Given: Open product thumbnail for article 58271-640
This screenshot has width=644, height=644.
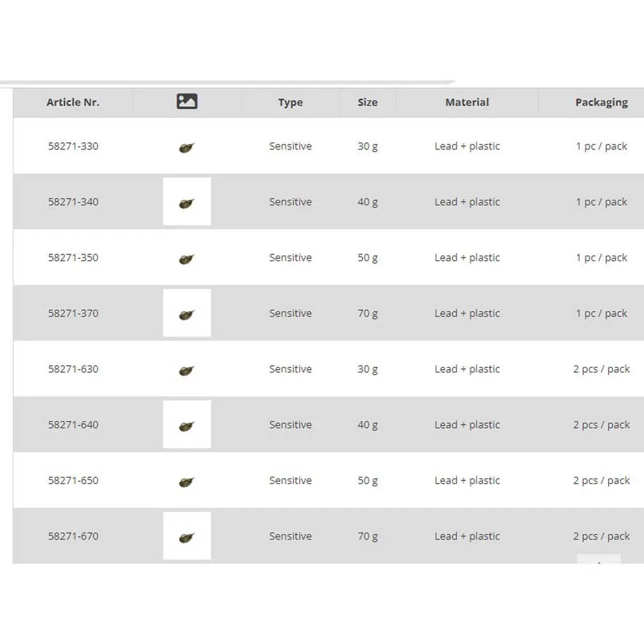Looking at the screenshot, I should [187, 425].
